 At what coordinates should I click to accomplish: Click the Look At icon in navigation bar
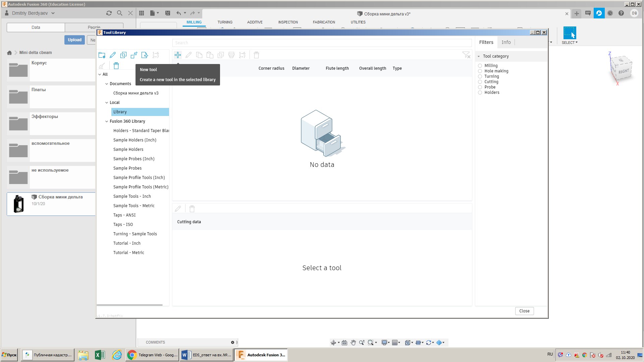tap(344, 343)
